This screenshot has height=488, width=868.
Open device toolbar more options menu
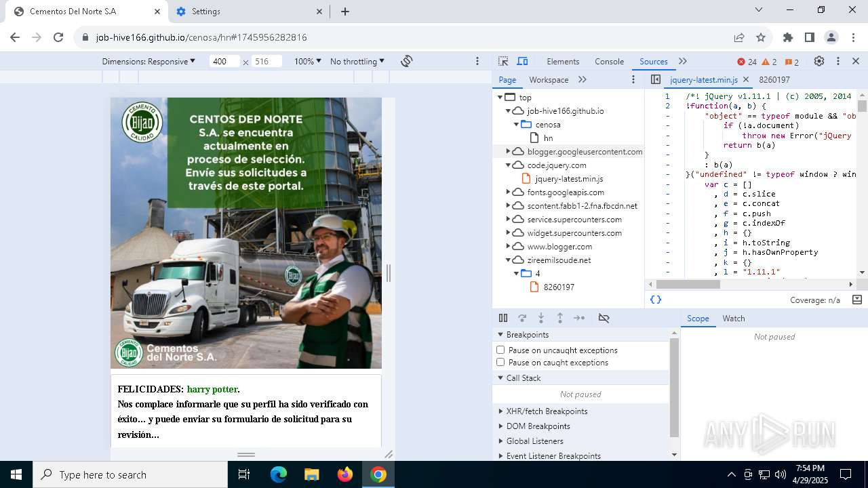coord(477,61)
